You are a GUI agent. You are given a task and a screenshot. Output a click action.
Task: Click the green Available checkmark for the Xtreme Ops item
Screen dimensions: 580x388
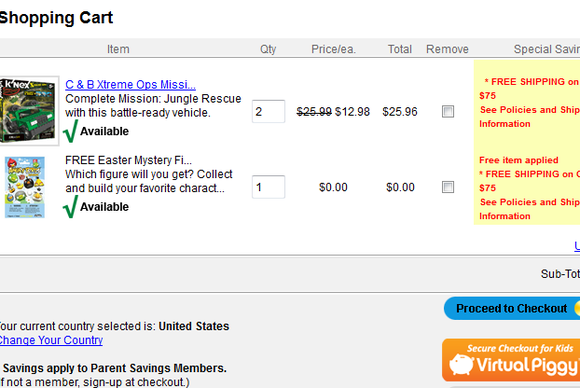[71, 131]
